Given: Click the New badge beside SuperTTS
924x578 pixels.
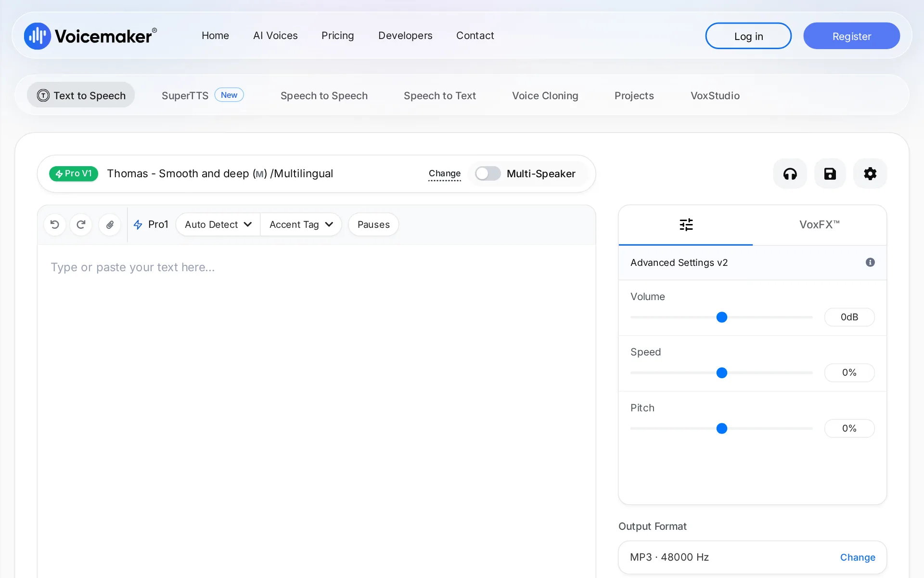Looking at the screenshot, I should (x=229, y=95).
